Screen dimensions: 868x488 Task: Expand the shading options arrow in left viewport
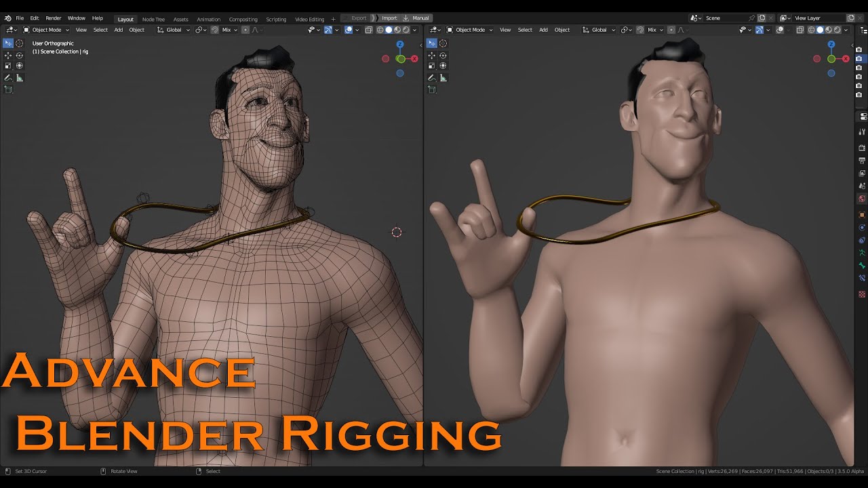pyautogui.click(x=415, y=30)
